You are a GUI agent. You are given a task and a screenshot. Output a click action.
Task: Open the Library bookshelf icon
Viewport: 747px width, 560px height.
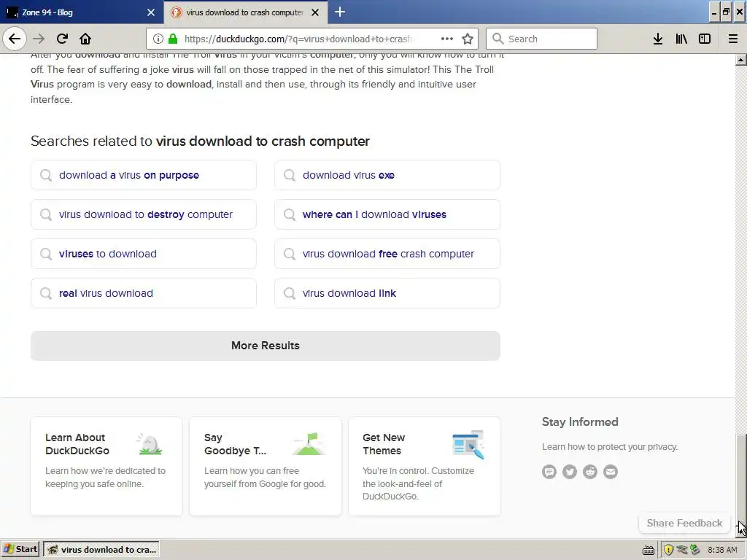681,39
